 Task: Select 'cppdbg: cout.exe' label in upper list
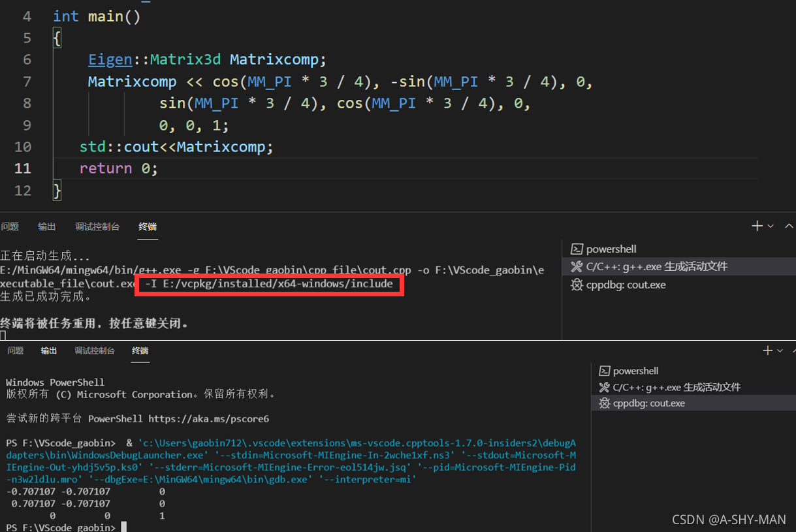pyautogui.click(x=626, y=285)
